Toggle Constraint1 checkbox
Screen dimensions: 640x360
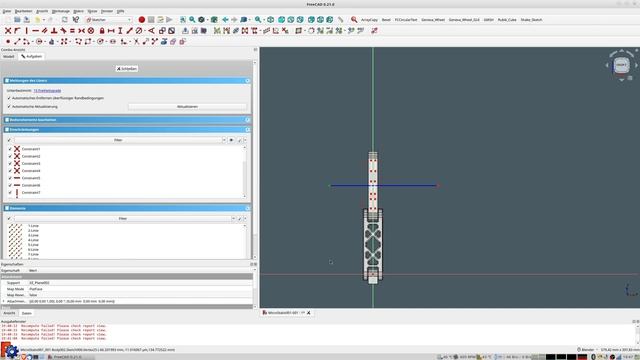pyautogui.click(x=10, y=149)
